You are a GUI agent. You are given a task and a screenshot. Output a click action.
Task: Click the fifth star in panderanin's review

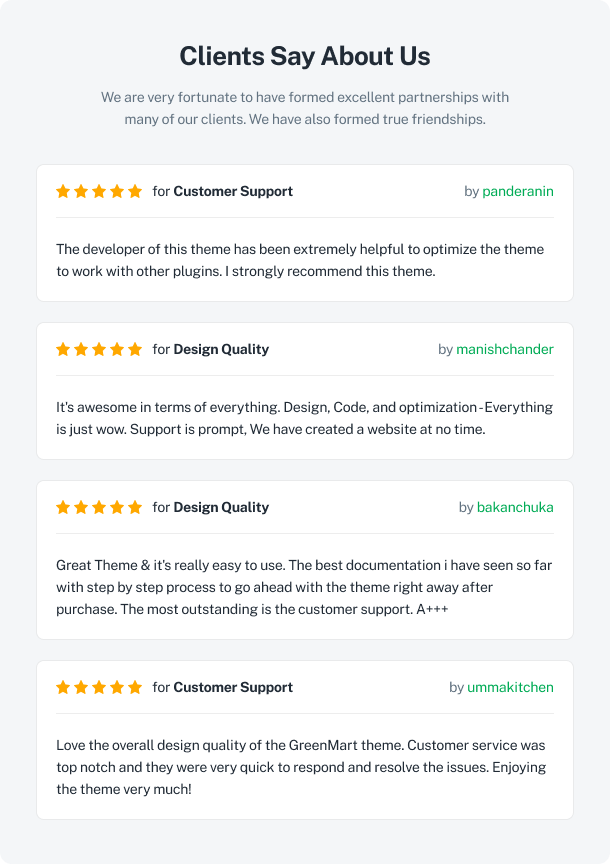click(x=135, y=191)
